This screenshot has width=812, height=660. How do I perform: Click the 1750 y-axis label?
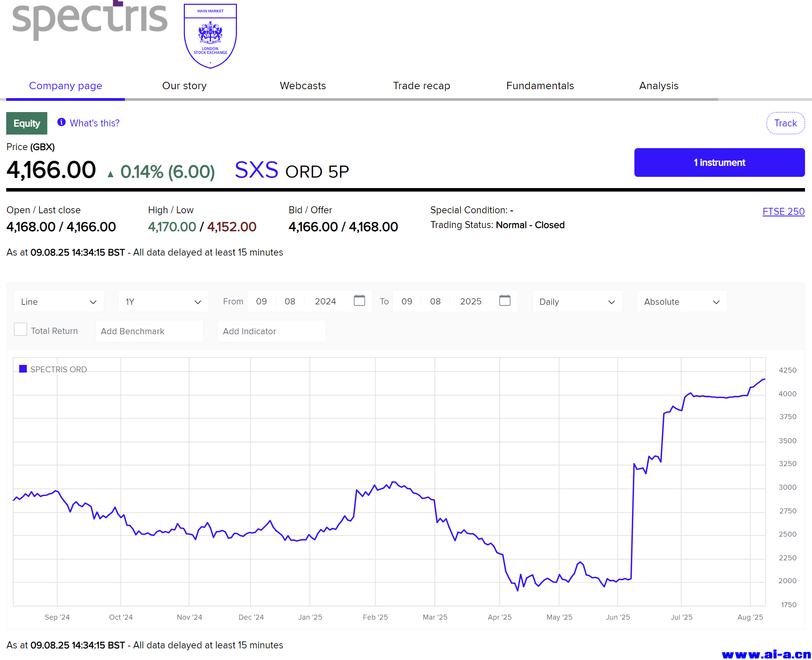[x=788, y=605]
